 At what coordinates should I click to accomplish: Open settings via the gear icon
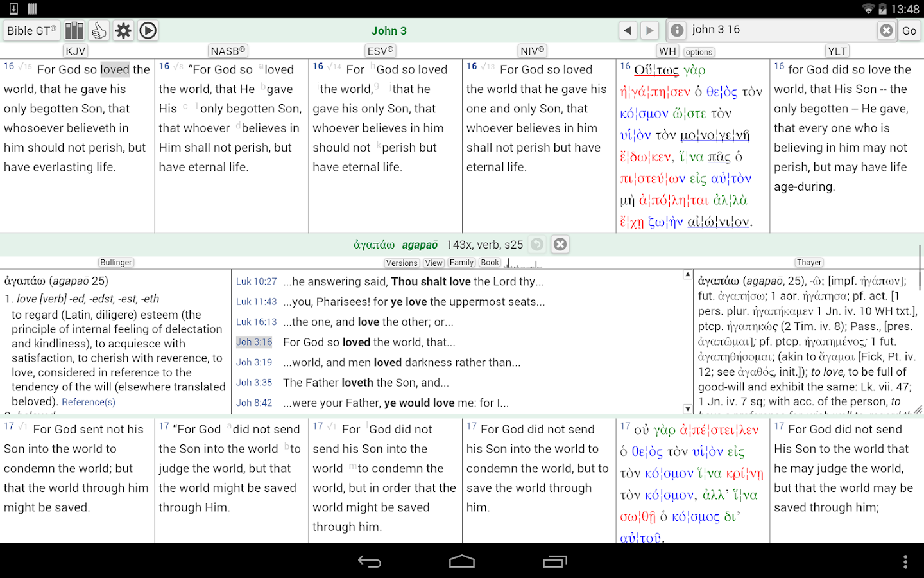[123, 30]
